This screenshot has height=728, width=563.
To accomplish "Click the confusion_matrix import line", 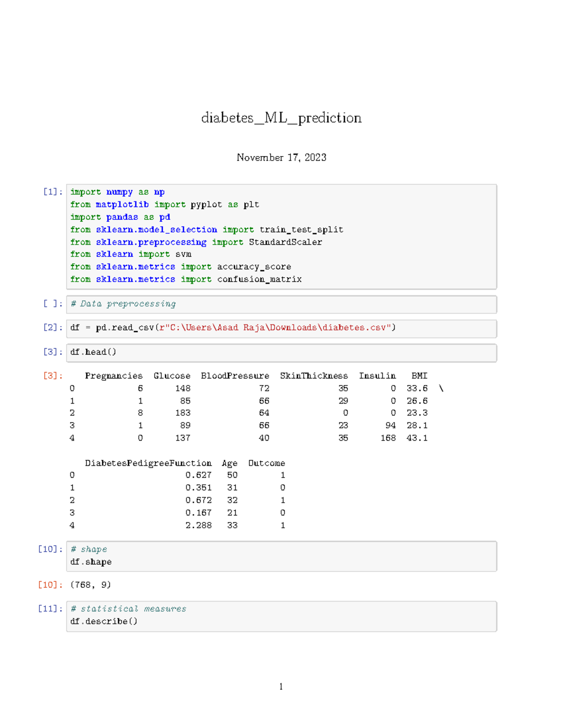I will coord(186,279).
